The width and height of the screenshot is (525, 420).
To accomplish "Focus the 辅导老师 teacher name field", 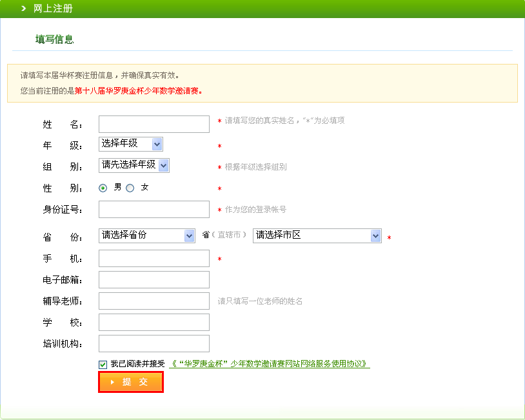I will point(154,301).
